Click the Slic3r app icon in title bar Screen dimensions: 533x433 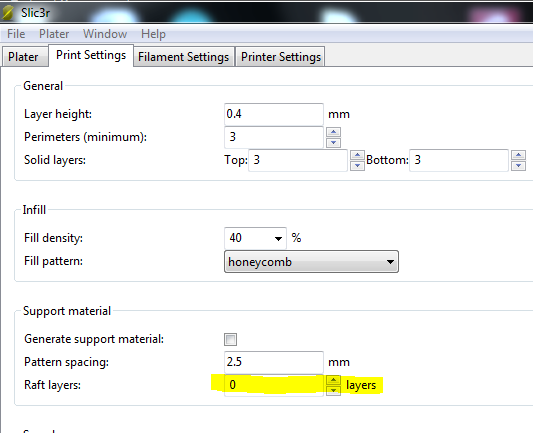(8, 13)
